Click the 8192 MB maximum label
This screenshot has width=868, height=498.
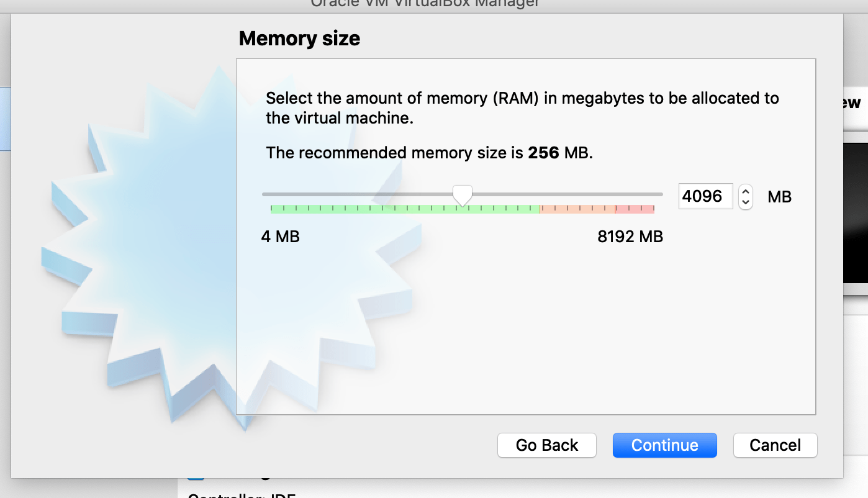coord(630,237)
